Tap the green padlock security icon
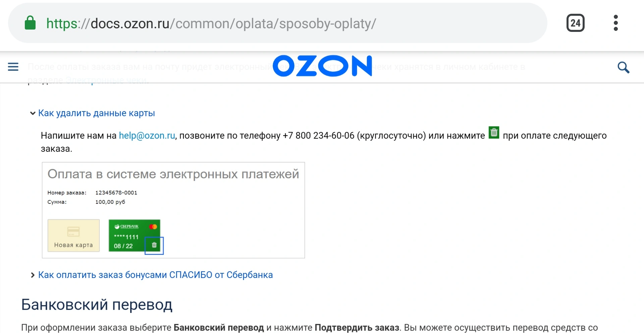The width and height of the screenshot is (644, 333). (x=30, y=23)
